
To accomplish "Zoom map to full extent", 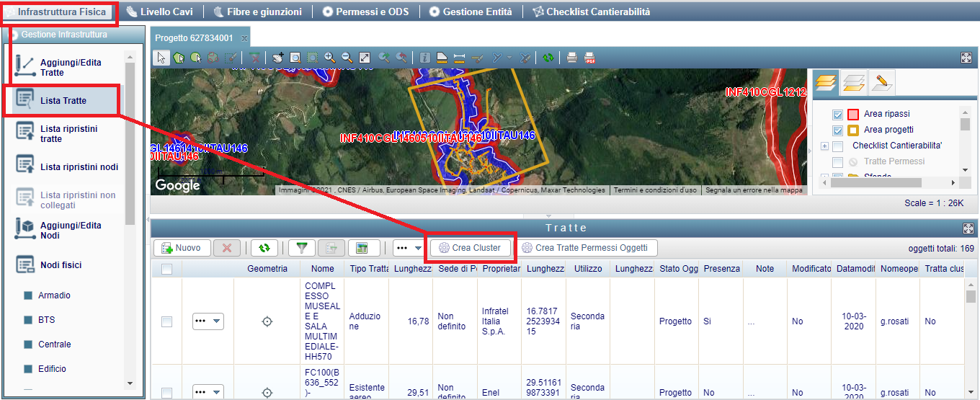I will point(365,58).
